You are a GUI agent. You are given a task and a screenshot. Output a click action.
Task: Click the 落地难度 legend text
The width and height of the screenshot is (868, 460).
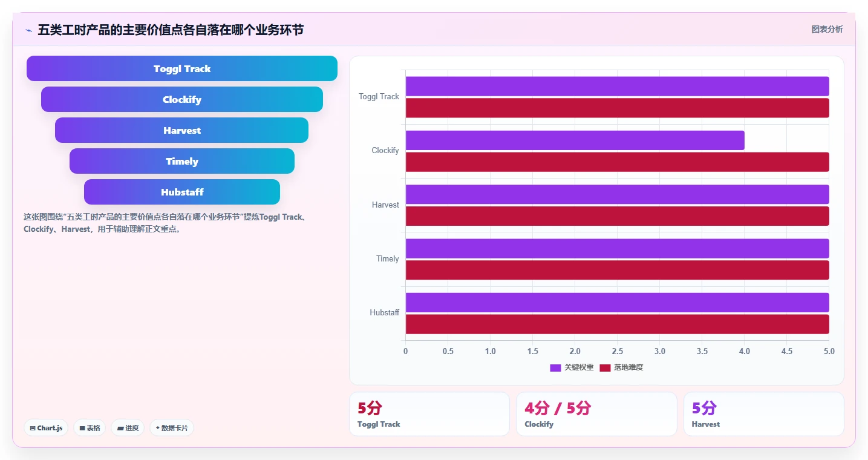coord(628,367)
